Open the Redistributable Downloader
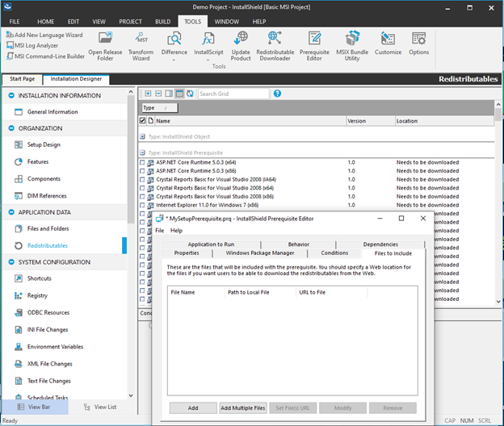Image resolution: width=504 pixels, height=426 pixels. click(x=275, y=46)
